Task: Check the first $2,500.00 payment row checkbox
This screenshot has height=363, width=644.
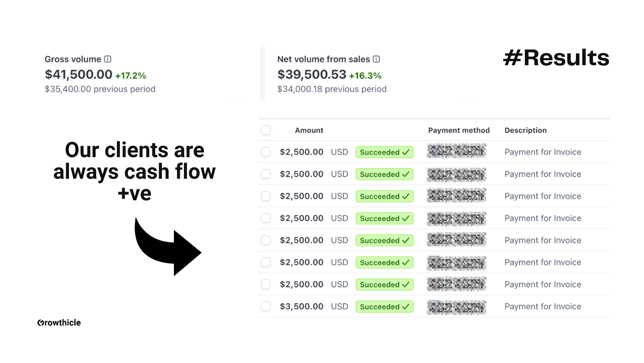Action: point(266,152)
